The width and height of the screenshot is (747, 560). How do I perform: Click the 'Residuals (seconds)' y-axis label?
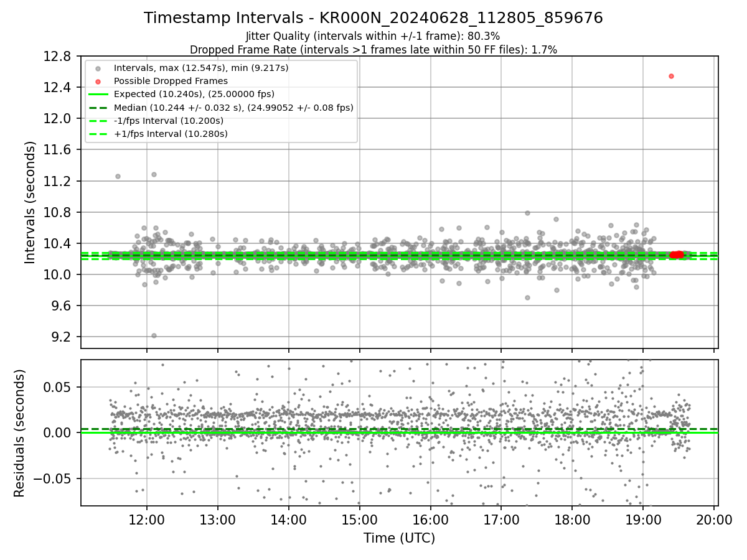pyautogui.click(x=20, y=433)
